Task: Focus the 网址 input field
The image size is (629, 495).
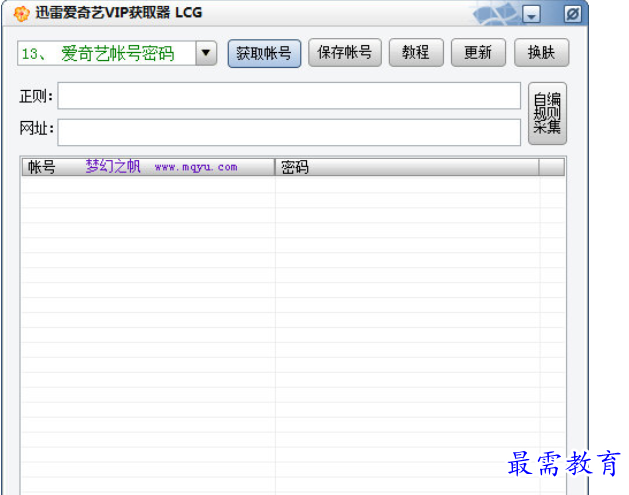Action: [289, 132]
